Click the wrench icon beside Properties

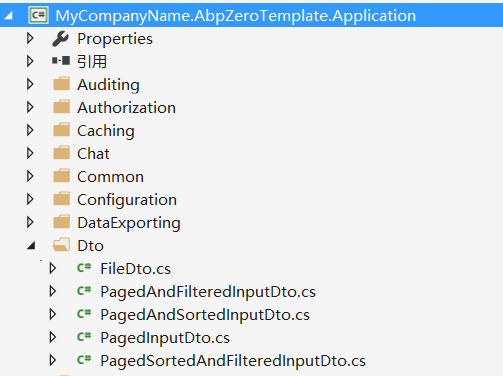tap(60, 39)
